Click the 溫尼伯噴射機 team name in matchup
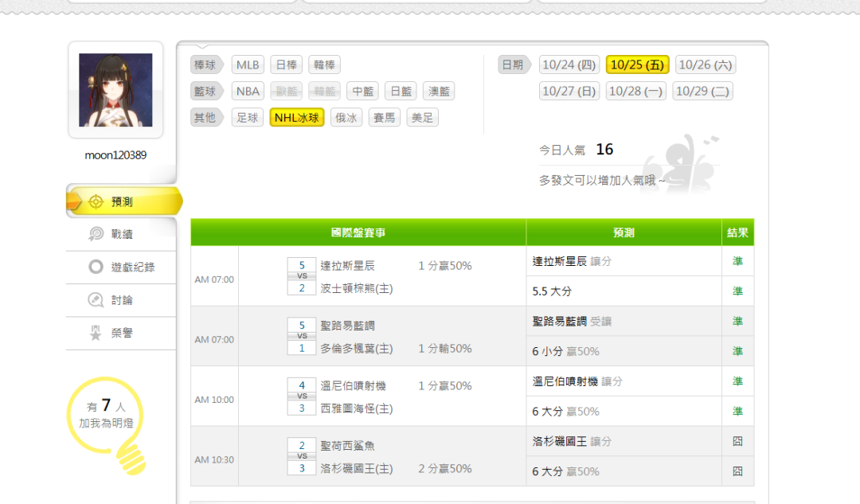Viewport: 860px width, 504px height. tap(354, 386)
